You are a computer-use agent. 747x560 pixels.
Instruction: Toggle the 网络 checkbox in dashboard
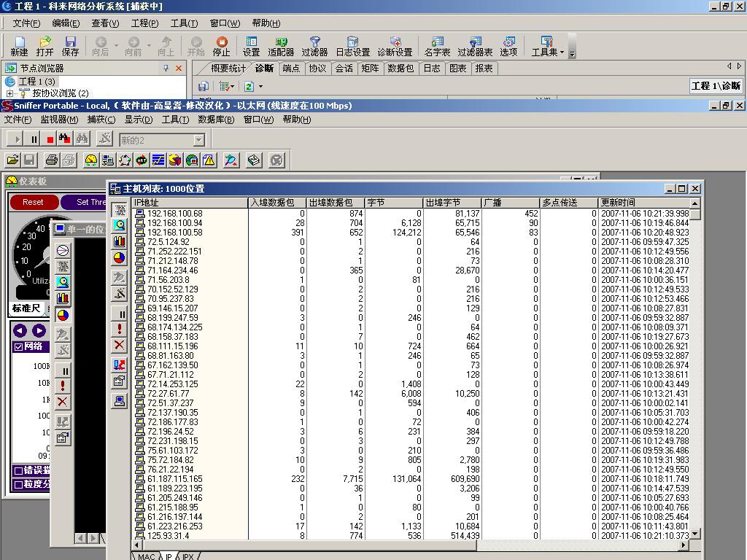[18, 347]
